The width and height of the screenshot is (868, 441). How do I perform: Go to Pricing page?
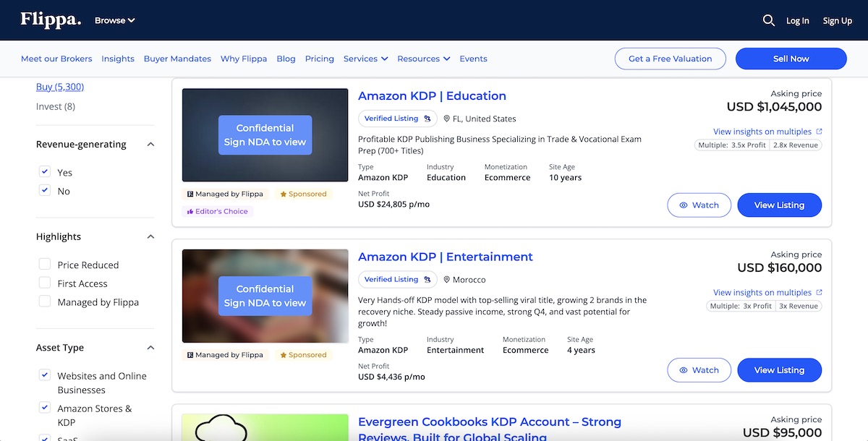[x=320, y=59]
